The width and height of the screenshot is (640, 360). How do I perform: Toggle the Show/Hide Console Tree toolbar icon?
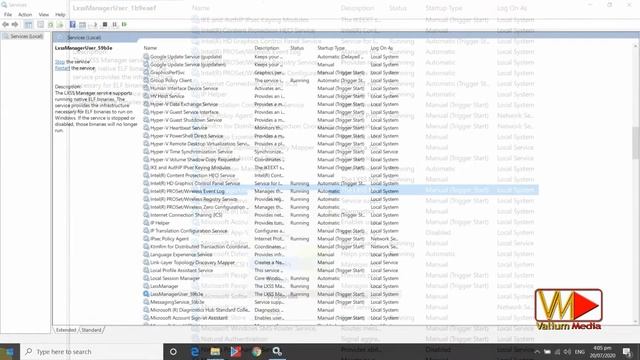click(28, 24)
